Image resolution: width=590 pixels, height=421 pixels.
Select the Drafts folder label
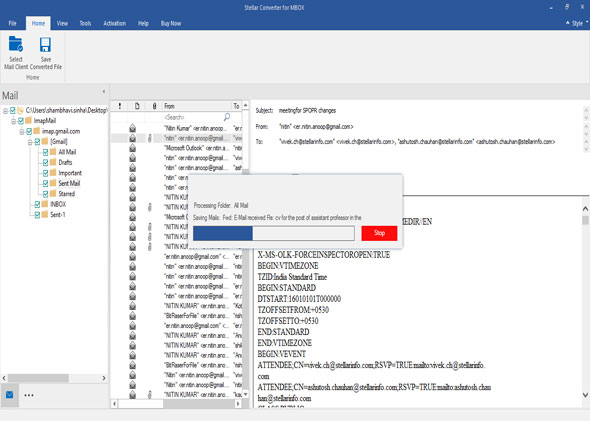65,163
